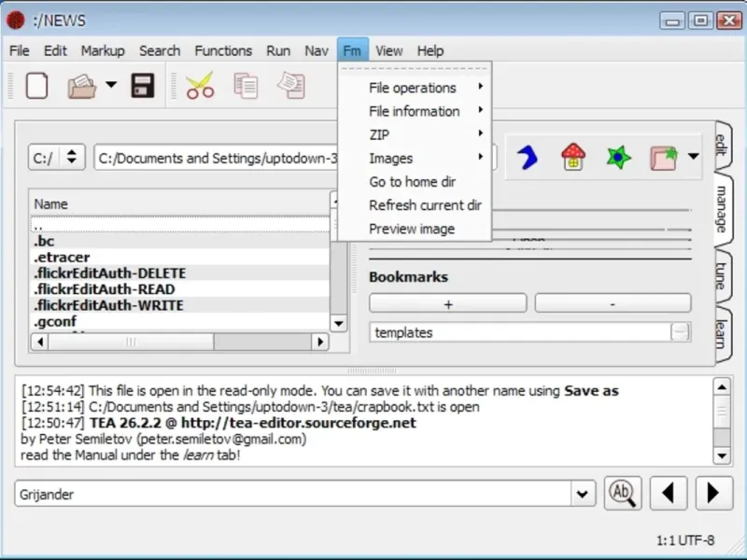Select the parent directory '..' row

[x=179, y=225]
